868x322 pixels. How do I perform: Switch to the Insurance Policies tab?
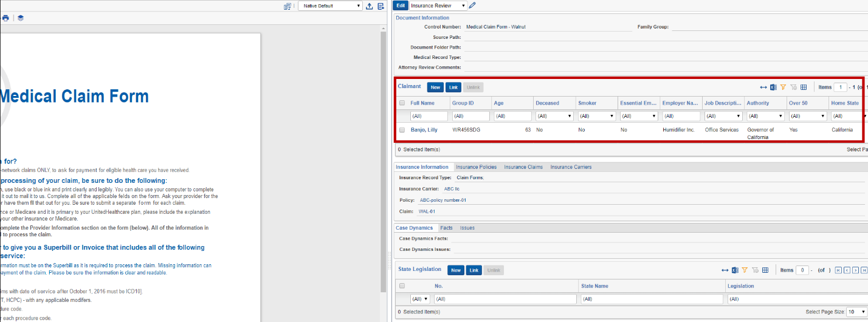[x=476, y=167]
